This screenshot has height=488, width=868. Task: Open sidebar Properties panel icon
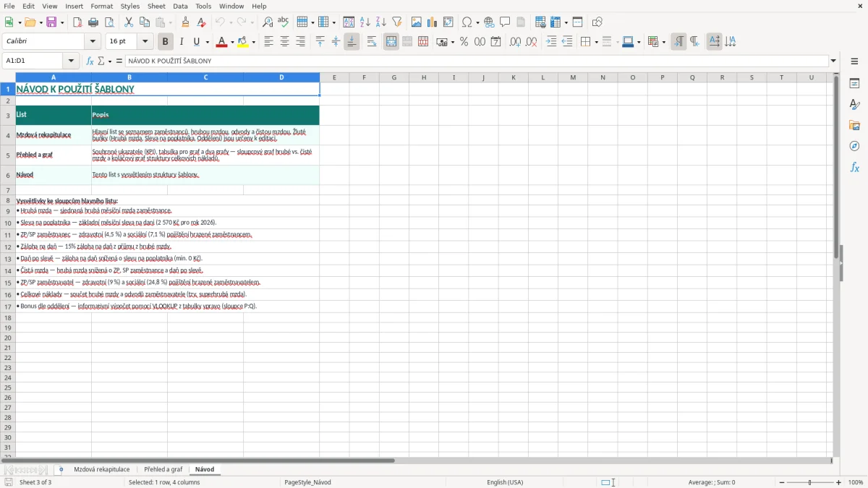[x=854, y=84]
